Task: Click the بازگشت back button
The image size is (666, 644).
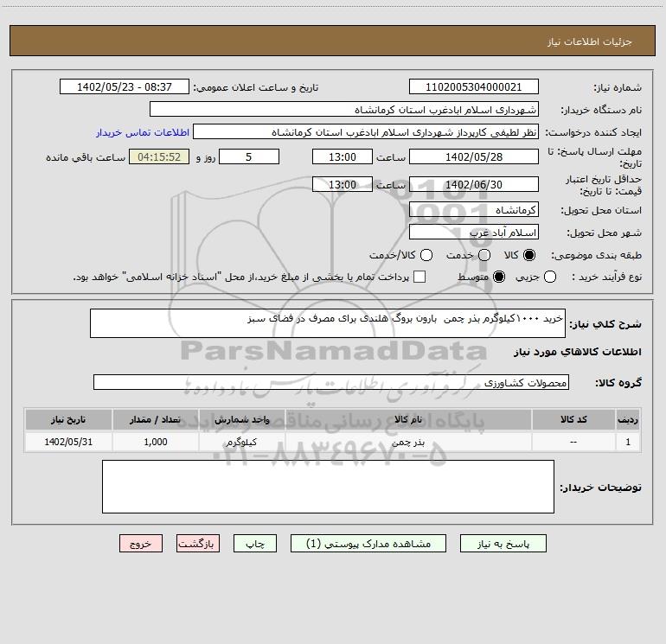Action: [198, 544]
